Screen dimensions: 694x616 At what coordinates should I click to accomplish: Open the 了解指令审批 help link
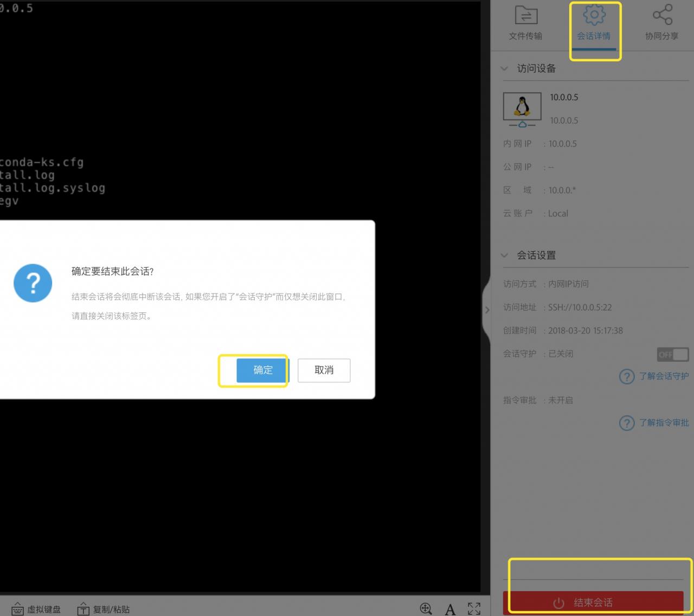(664, 422)
